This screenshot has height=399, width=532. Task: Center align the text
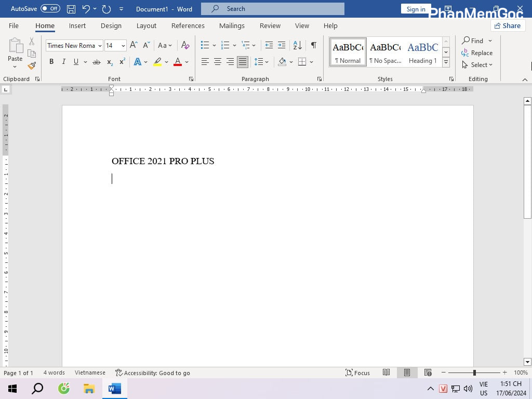pyautogui.click(x=218, y=62)
